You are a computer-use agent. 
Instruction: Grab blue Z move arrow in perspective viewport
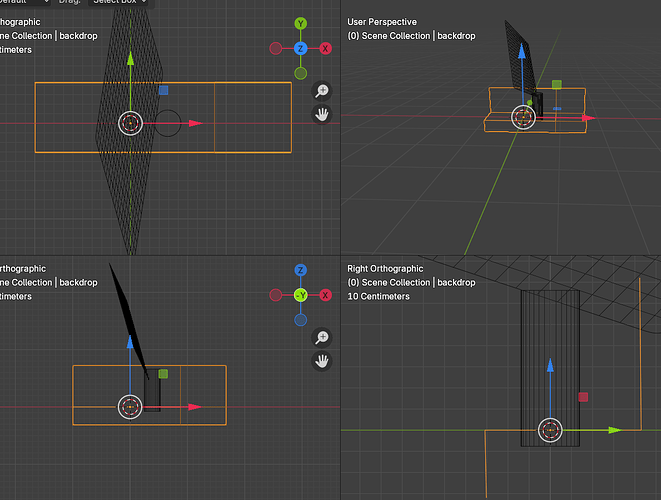[522, 51]
